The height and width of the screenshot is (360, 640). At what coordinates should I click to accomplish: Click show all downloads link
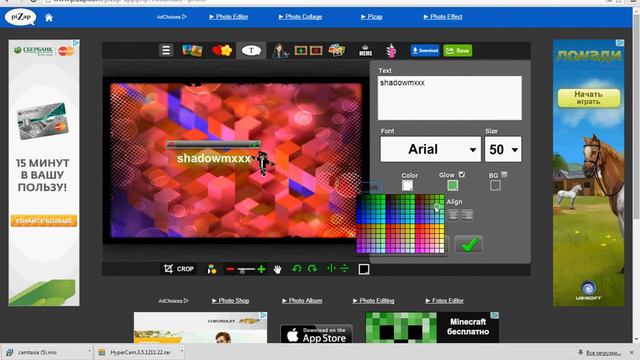[x=600, y=353]
